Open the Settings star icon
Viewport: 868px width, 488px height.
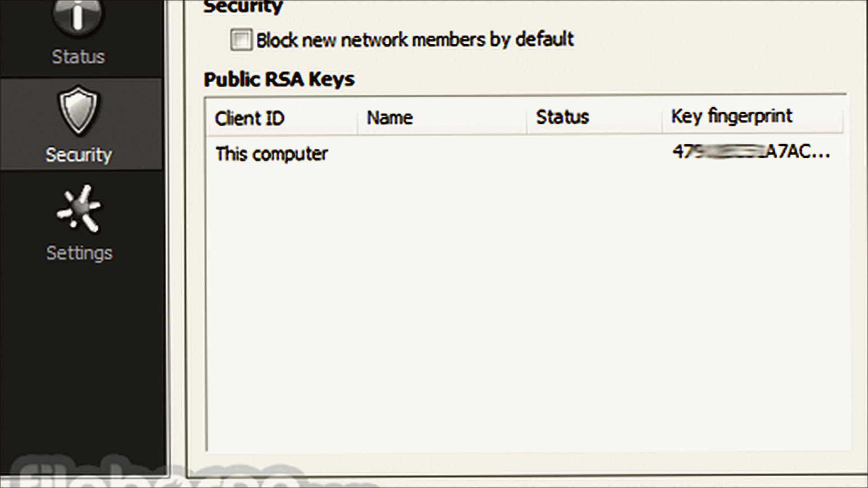coord(79,209)
